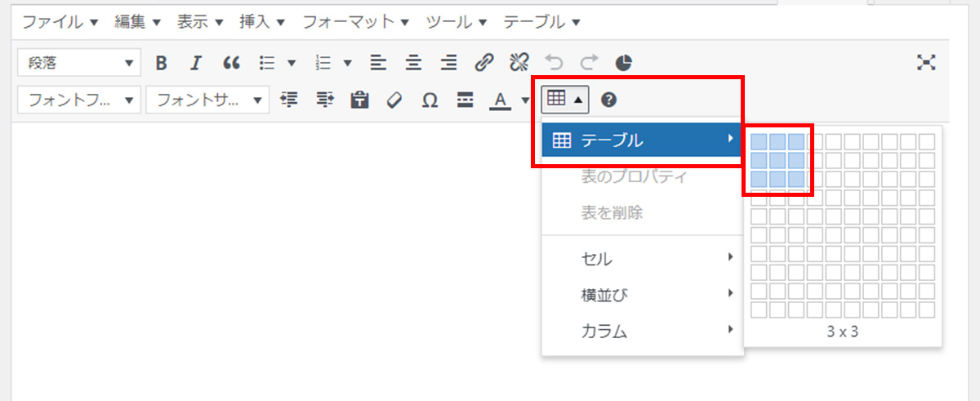Image resolution: width=980 pixels, height=401 pixels.
Task: Open the フォントファミリー font family dropdown
Action: (79, 100)
